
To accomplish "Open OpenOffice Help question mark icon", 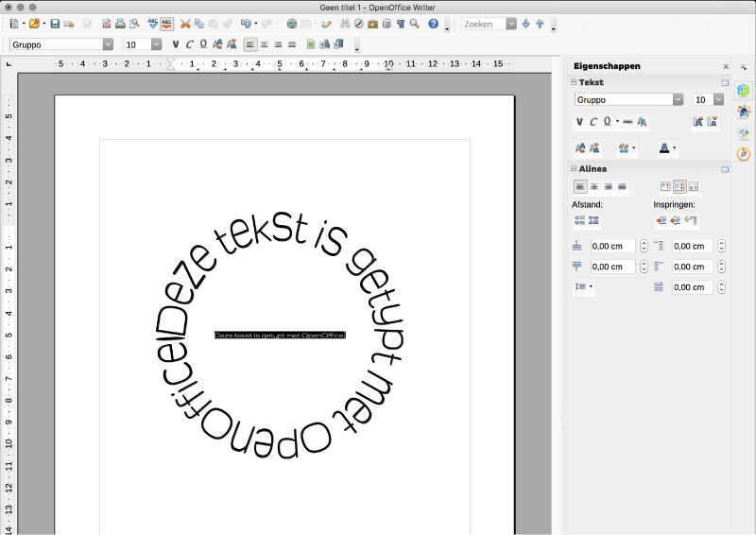I will coord(433,24).
